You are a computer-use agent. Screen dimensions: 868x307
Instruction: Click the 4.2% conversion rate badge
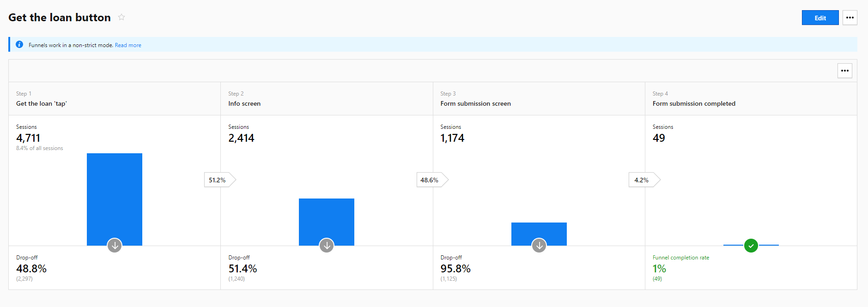point(642,180)
